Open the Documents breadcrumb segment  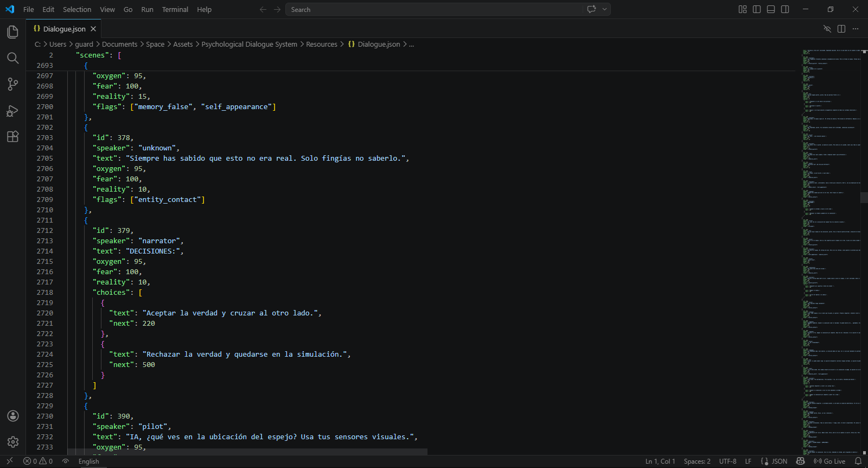(x=119, y=45)
